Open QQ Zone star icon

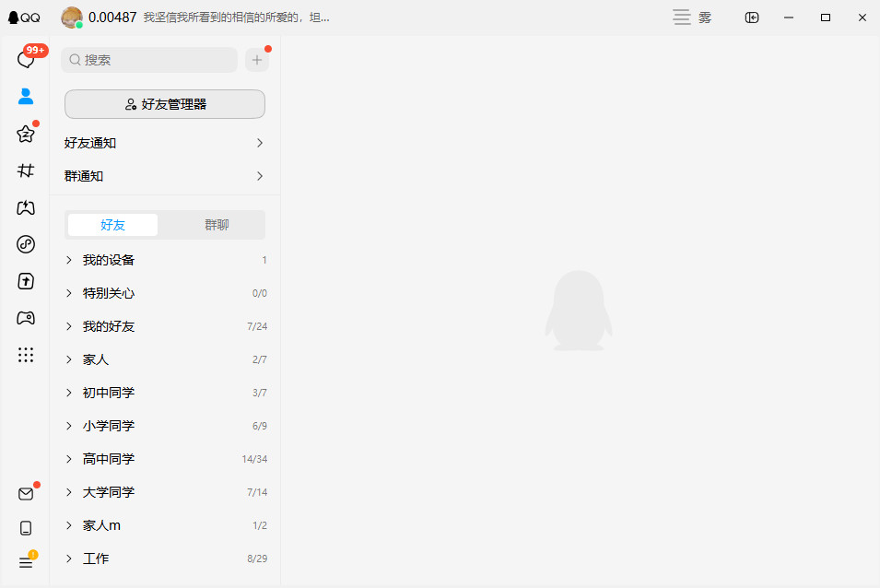pyautogui.click(x=26, y=134)
